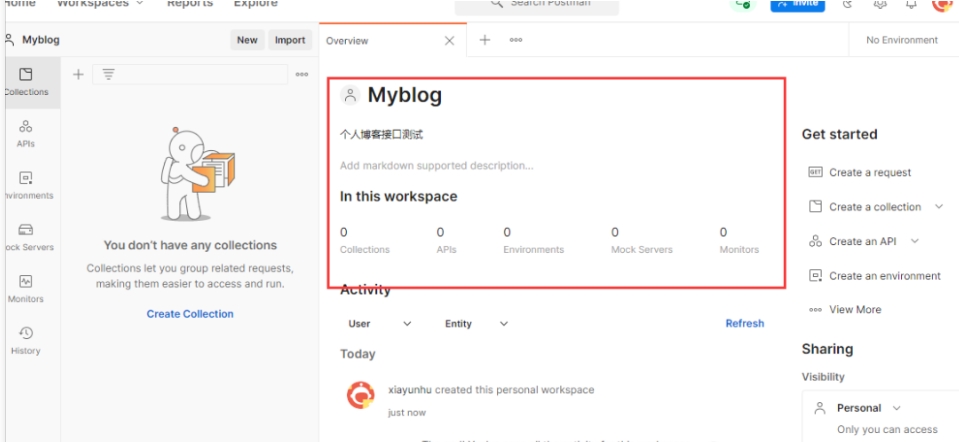This screenshot has height=442, width=959.
Task: Open the Mock Servers sidebar section
Action: pyautogui.click(x=29, y=238)
